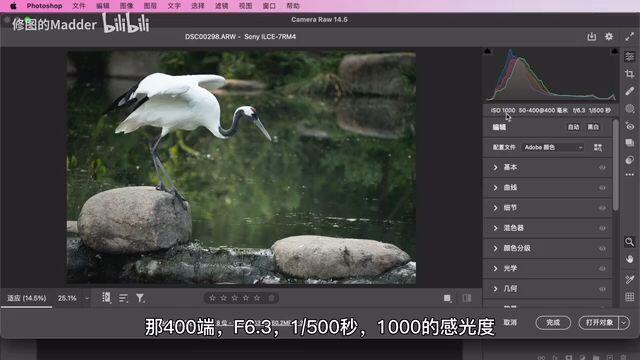Set rating to one star
Screen dimensions: 640x360
pyautogui.click(x=212, y=298)
